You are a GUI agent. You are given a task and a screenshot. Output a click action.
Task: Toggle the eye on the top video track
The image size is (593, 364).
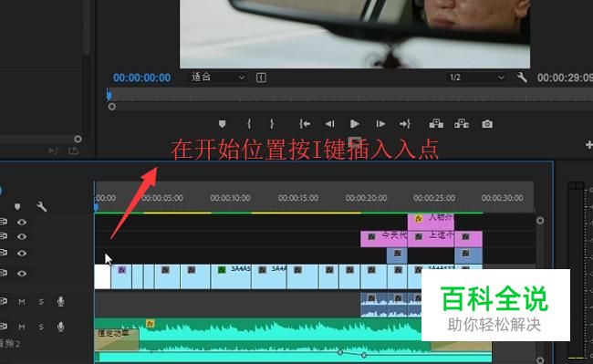(22, 222)
